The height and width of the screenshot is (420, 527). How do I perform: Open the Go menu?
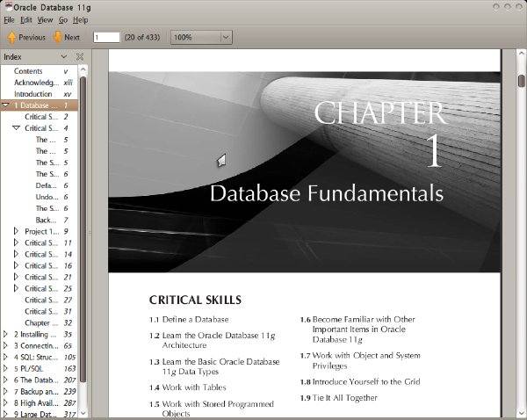[x=63, y=20]
